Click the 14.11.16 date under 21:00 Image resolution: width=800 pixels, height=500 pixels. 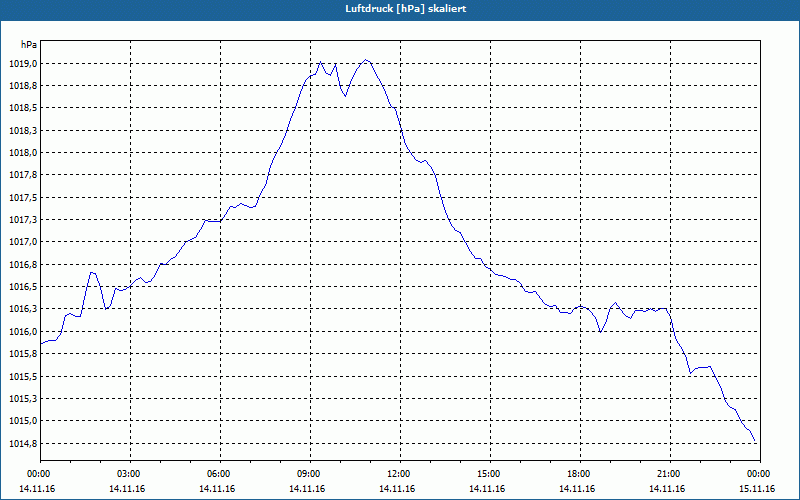pos(667,489)
